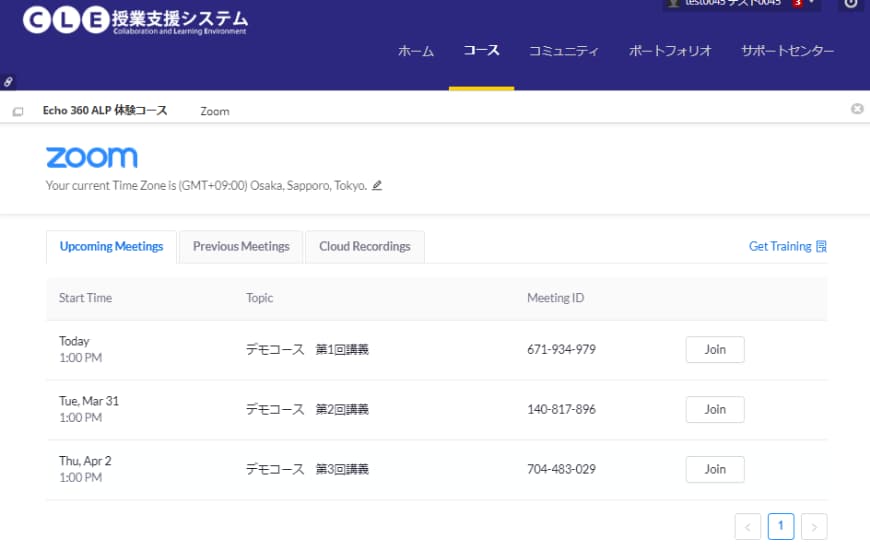Go to next page with right arrow
870x550 pixels.
[814, 527]
